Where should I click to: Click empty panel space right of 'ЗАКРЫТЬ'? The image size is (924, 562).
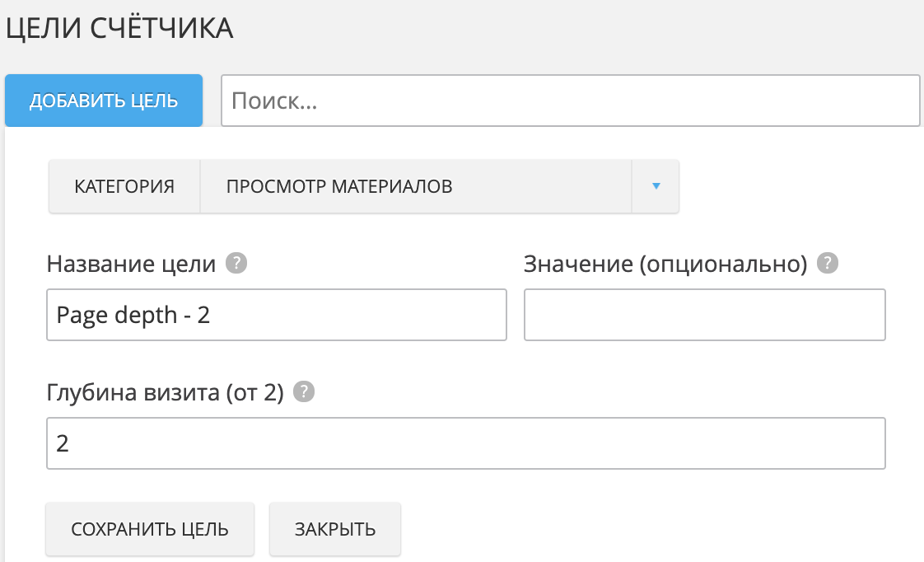[x=642, y=528]
